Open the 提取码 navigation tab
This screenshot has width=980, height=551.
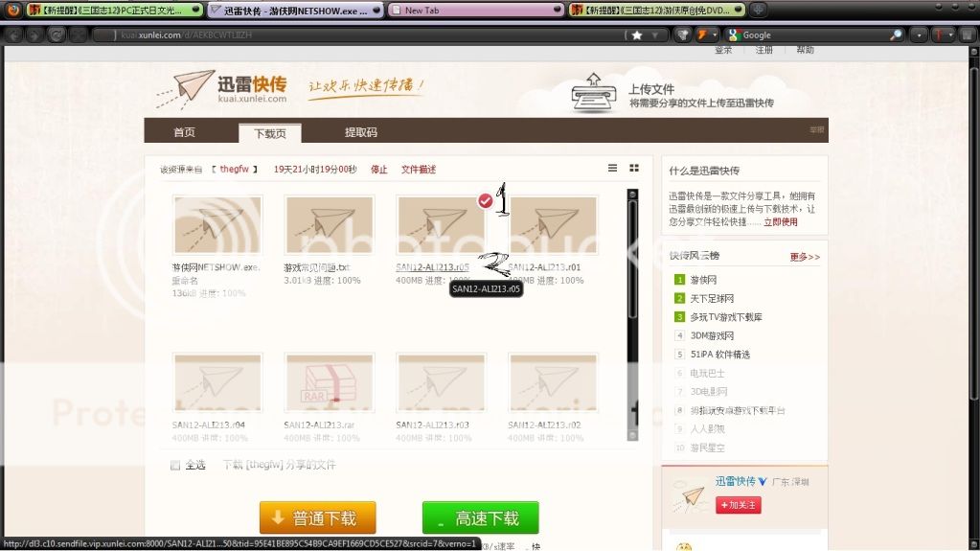(x=360, y=132)
